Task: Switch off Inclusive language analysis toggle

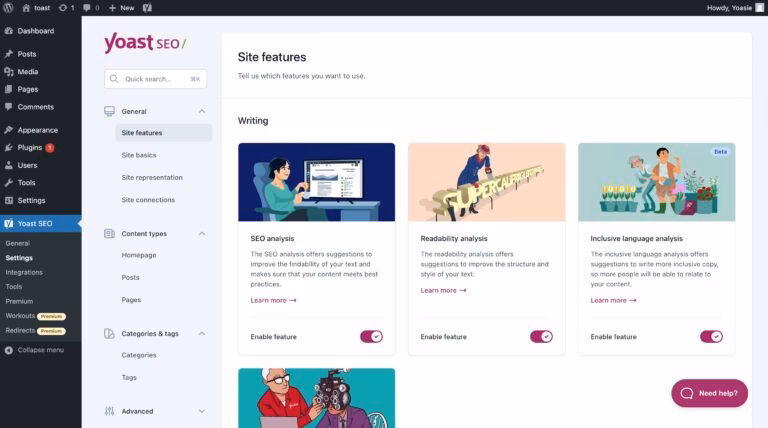Action: click(x=711, y=336)
